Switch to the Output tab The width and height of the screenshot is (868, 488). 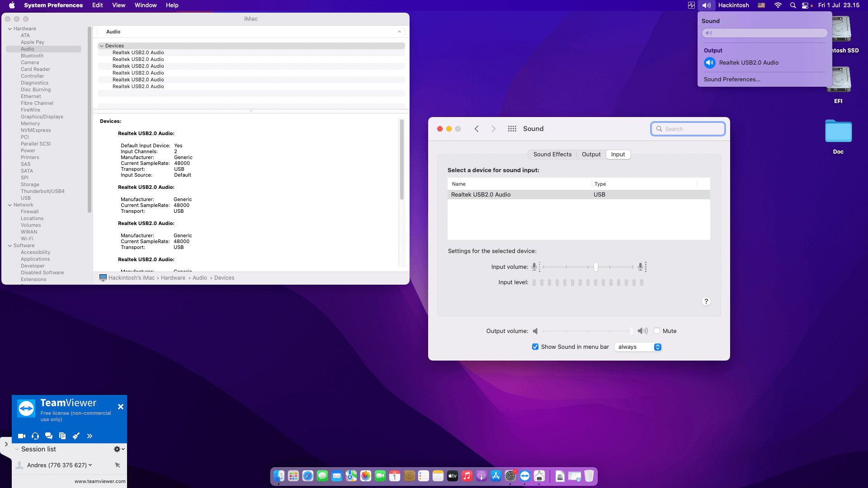click(591, 154)
